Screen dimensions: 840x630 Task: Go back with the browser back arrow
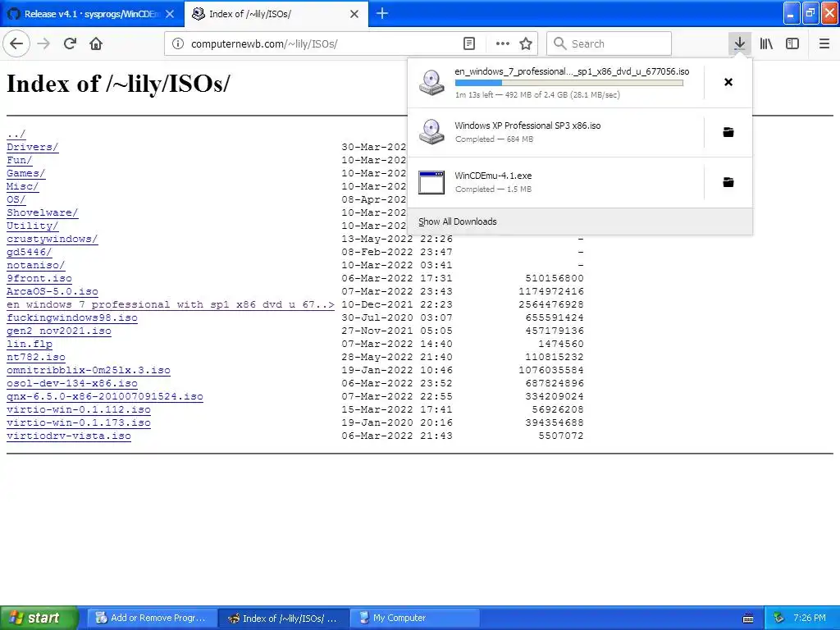[x=16, y=44]
